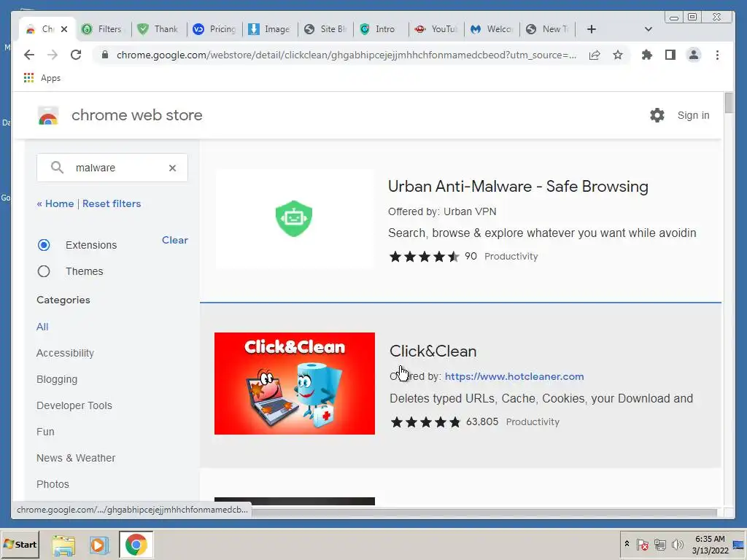Select the Blogging category

tap(57, 379)
